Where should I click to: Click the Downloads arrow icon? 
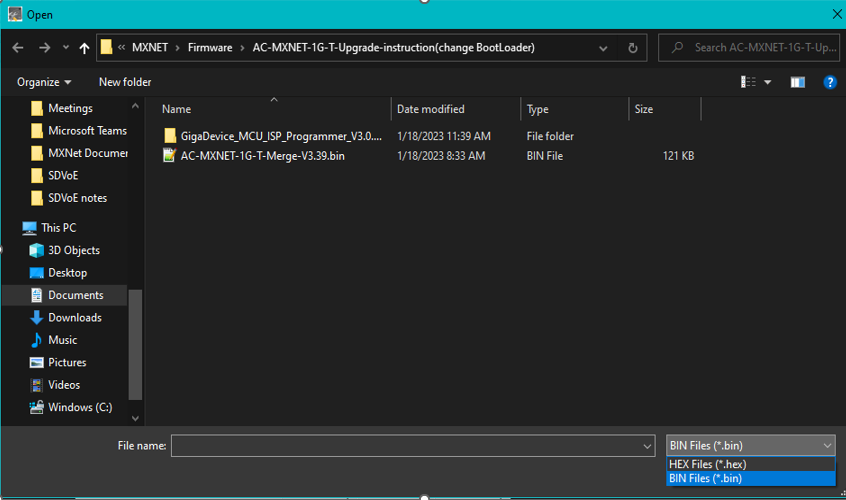[x=37, y=318]
